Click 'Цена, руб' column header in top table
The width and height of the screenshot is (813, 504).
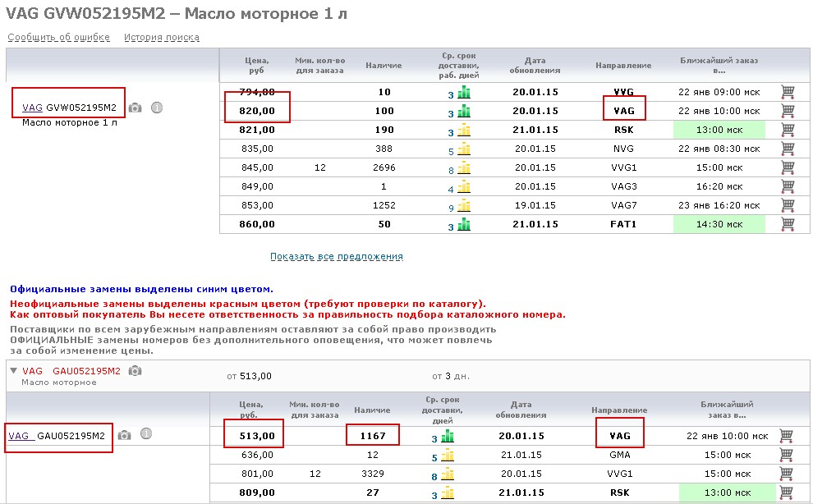click(x=257, y=66)
